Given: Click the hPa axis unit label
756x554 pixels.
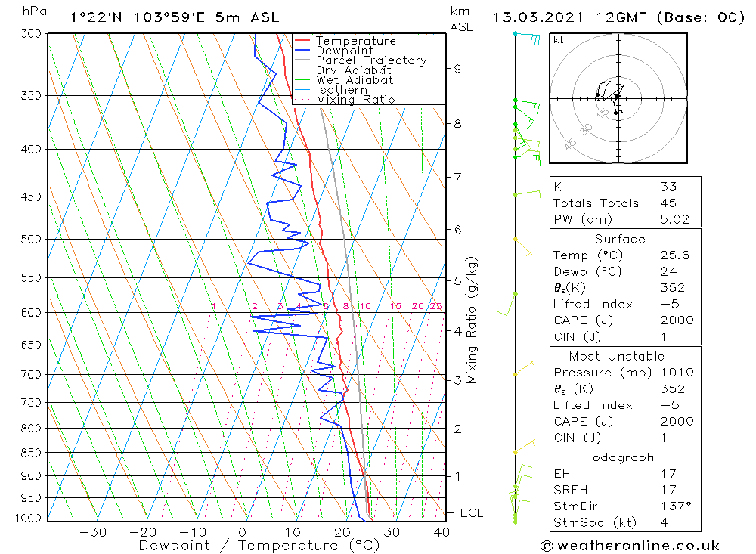Looking at the screenshot, I should point(35,11).
